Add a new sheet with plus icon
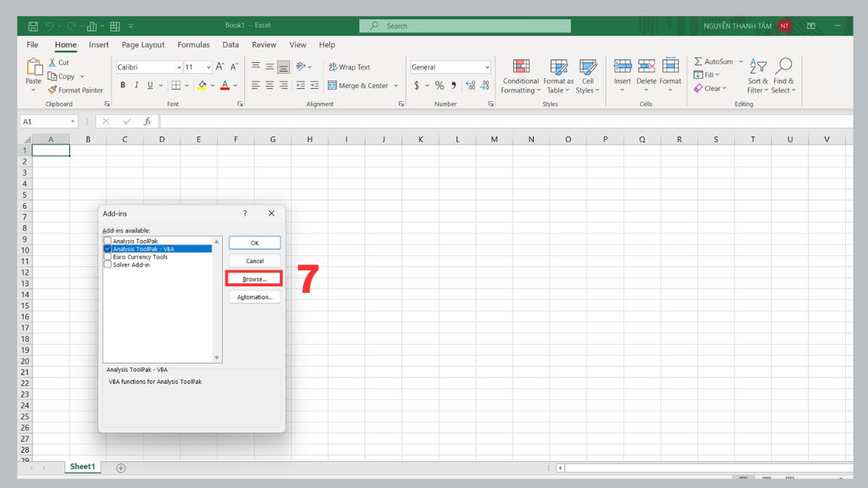The image size is (868, 488). [x=121, y=468]
